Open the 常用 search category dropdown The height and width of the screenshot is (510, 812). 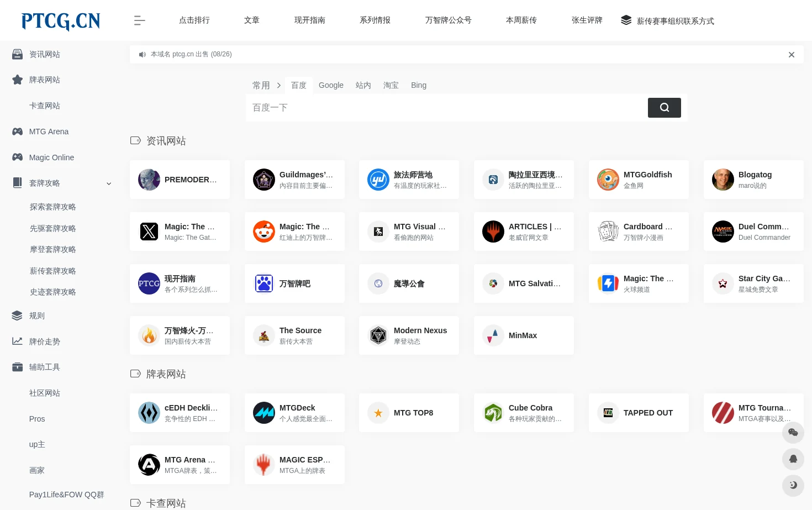pyautogui.click(x=267, y=85)
